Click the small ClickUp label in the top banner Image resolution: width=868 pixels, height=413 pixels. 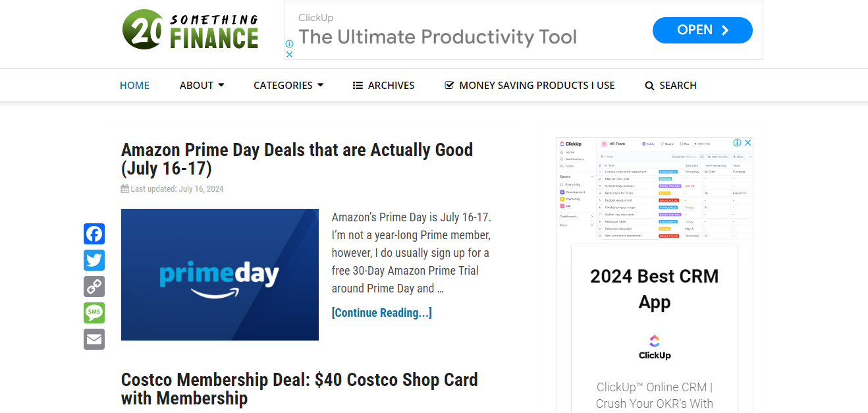pyautogui.click(x=316, y=18)
